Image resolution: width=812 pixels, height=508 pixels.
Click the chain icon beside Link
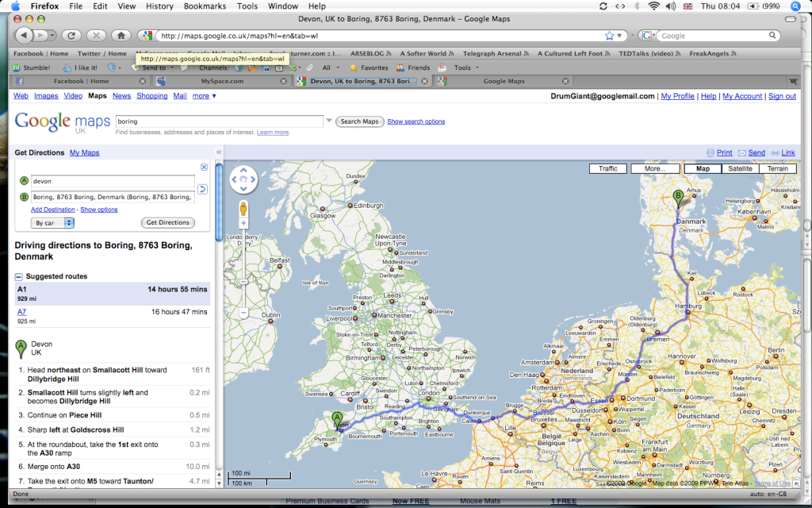776,153
